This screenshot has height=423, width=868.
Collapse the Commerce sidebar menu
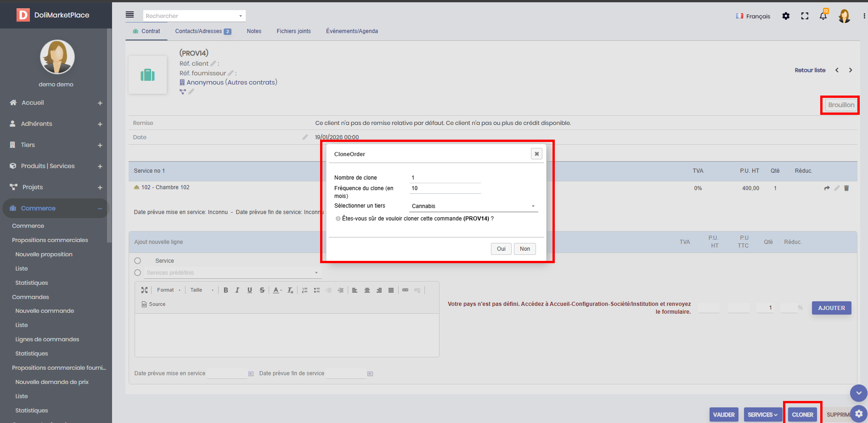(100, 209)
